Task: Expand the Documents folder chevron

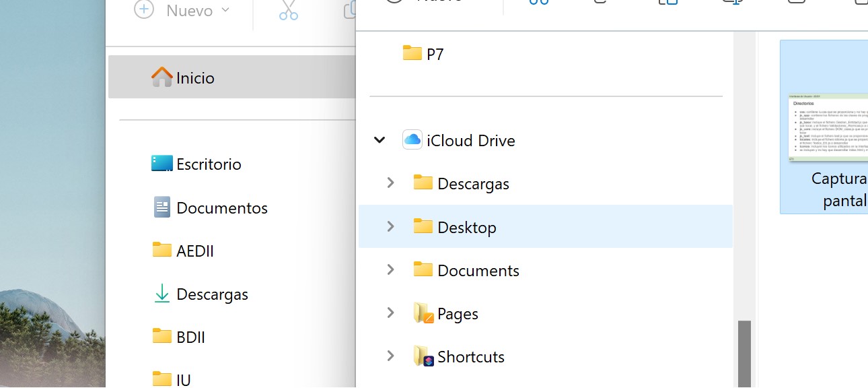Action: click(x=390, y=270)
